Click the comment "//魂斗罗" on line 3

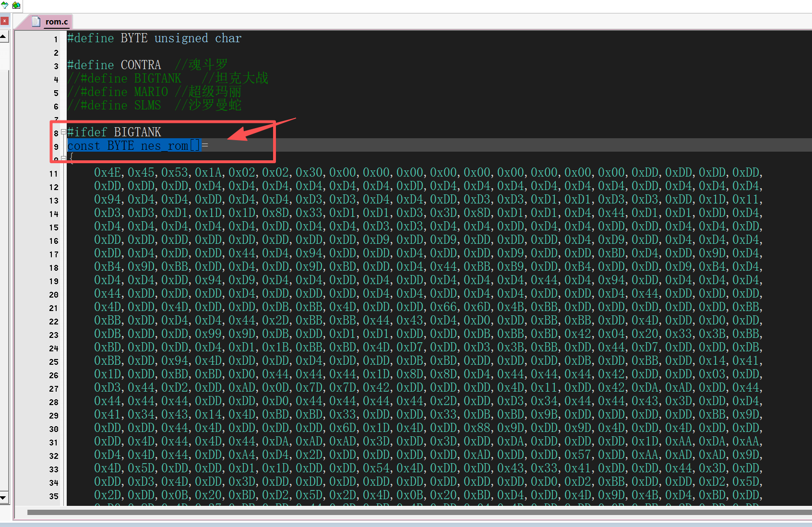[x=201, y=65]
